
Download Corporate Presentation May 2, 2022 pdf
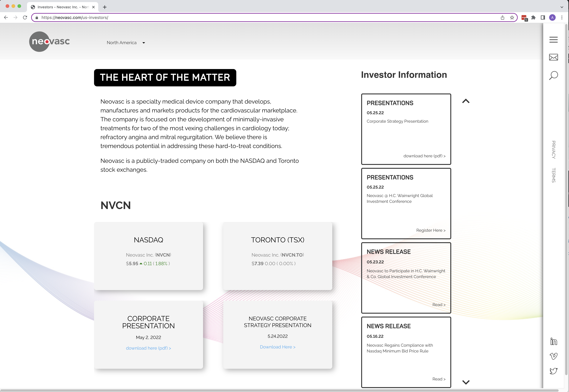click(x=148, y=348)
